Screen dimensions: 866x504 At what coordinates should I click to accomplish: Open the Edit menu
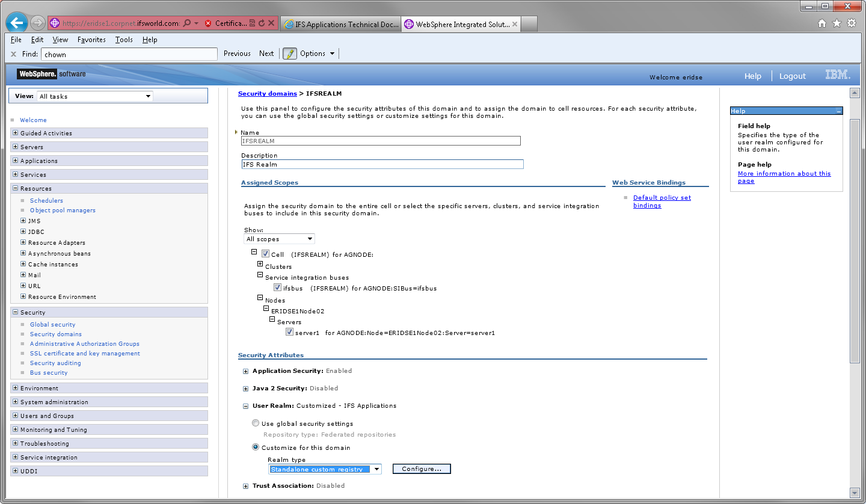(37, 40)
